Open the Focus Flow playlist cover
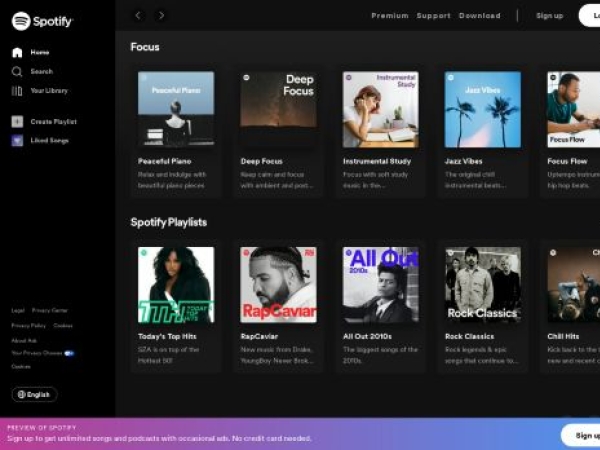The image size is (600, 450). point(574,109)
